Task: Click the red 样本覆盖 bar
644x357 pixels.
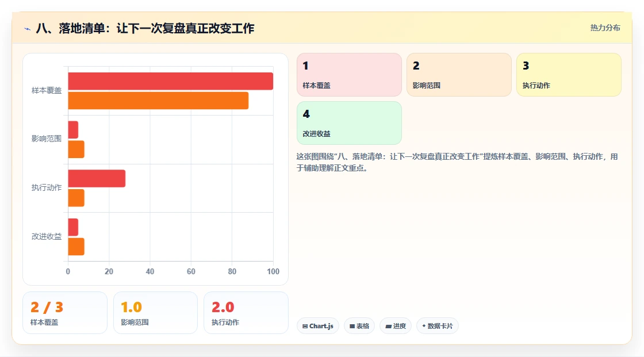Action: click(170, 81)
